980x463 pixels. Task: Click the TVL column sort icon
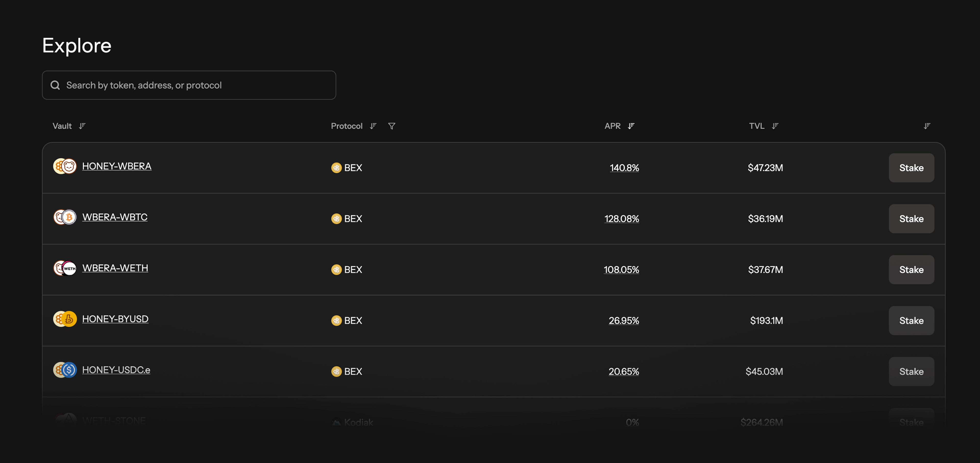775,126
